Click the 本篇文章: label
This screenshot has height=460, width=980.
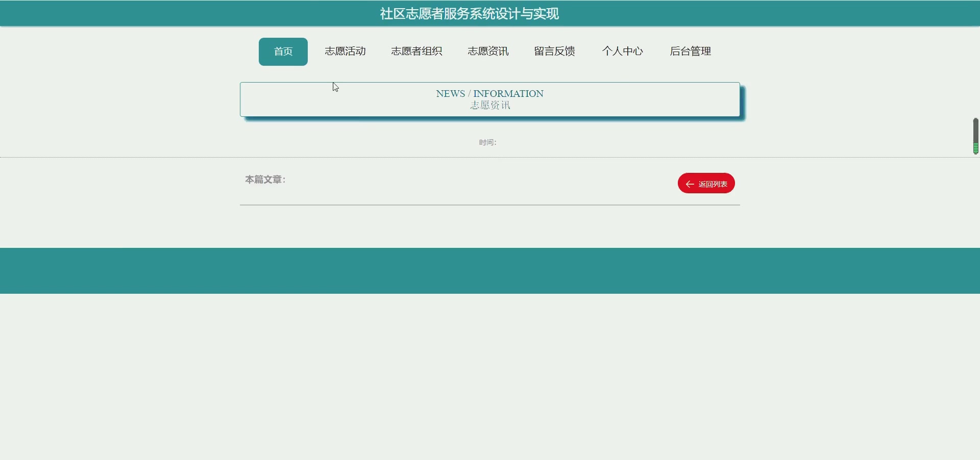pyautogui.click(x=265, y=180)
